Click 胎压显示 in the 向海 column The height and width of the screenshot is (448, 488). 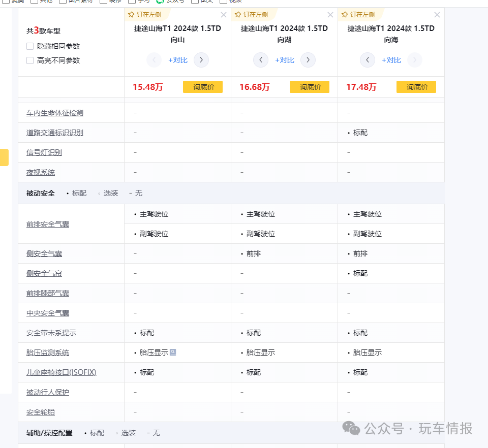coord(368,353)
